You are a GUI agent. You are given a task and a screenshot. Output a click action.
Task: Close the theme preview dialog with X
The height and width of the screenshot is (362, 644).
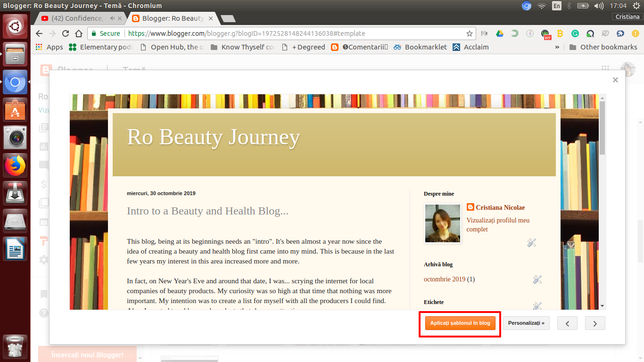click(x=615, y=80)
